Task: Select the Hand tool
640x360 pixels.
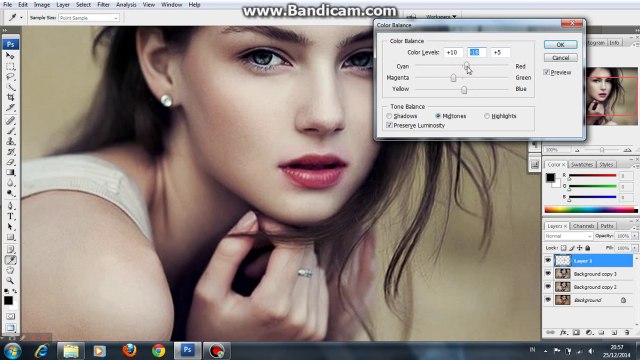Action: pos(10,270)
